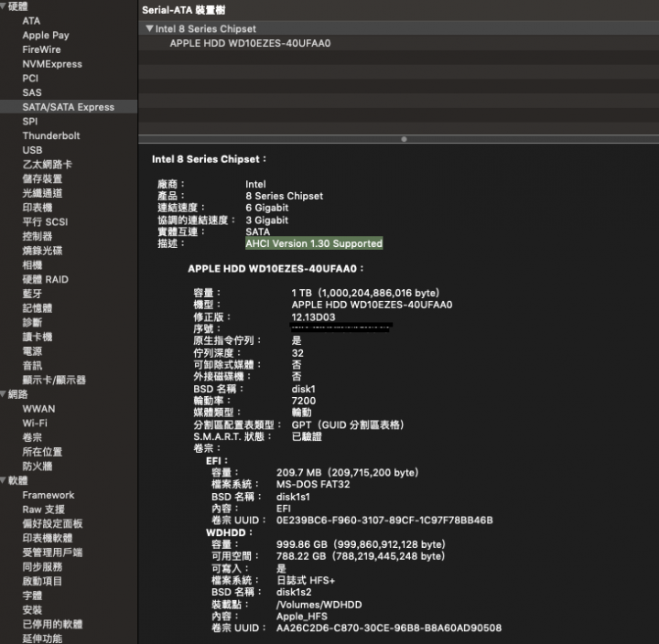The height and width of the screenshot is (644, 659).
Task: Open 所在位置 in the sidebar
Action: [x=42, y=452]
